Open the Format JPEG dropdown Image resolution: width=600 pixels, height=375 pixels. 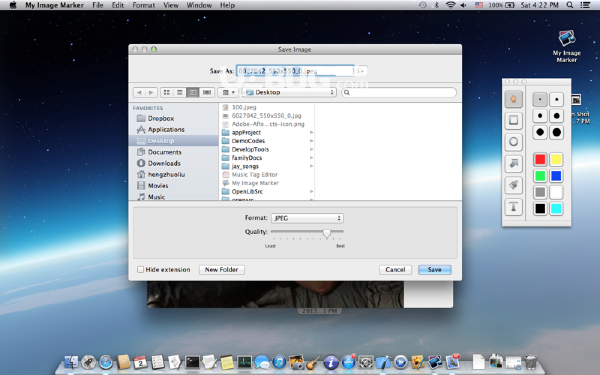[x=307, y=218]
